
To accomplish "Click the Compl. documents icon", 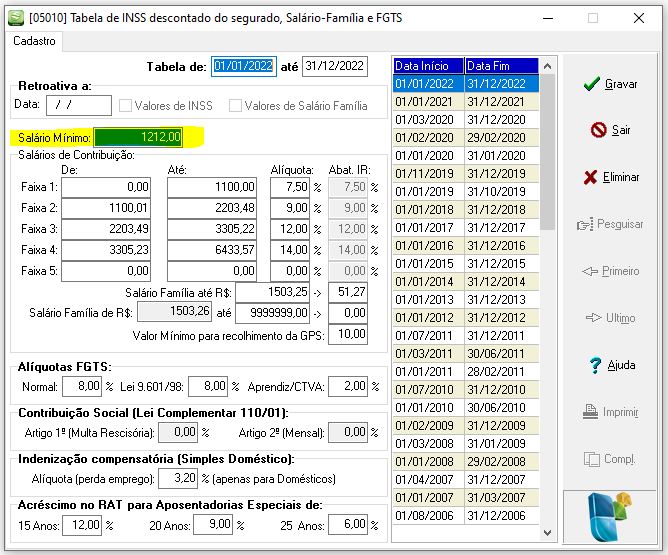I will [591, 459].
